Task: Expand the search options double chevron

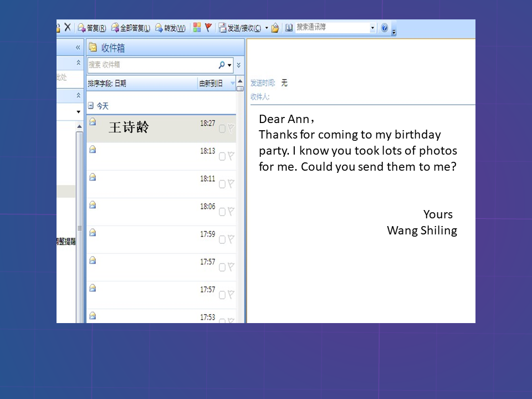Action: (239, 65)
